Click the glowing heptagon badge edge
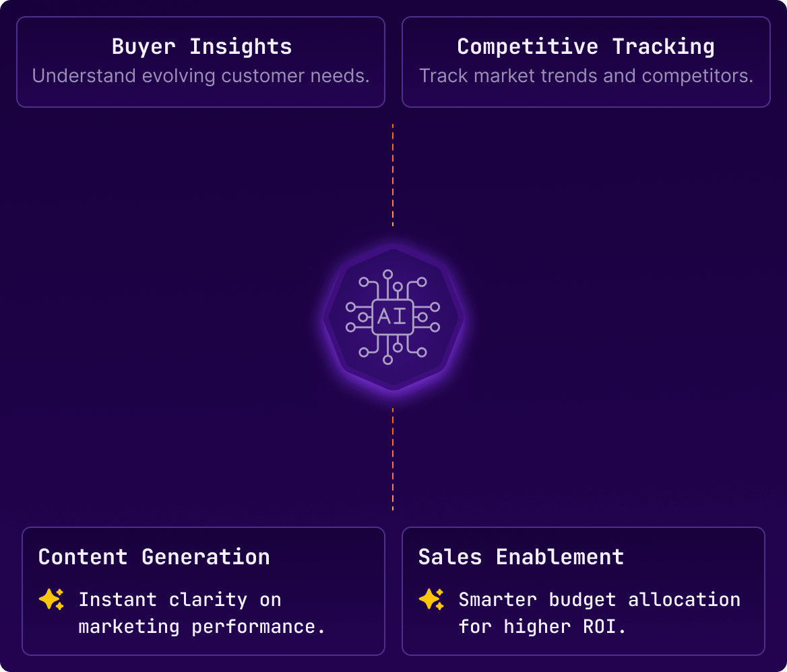The image size is (787, 672). coord(457,317)
